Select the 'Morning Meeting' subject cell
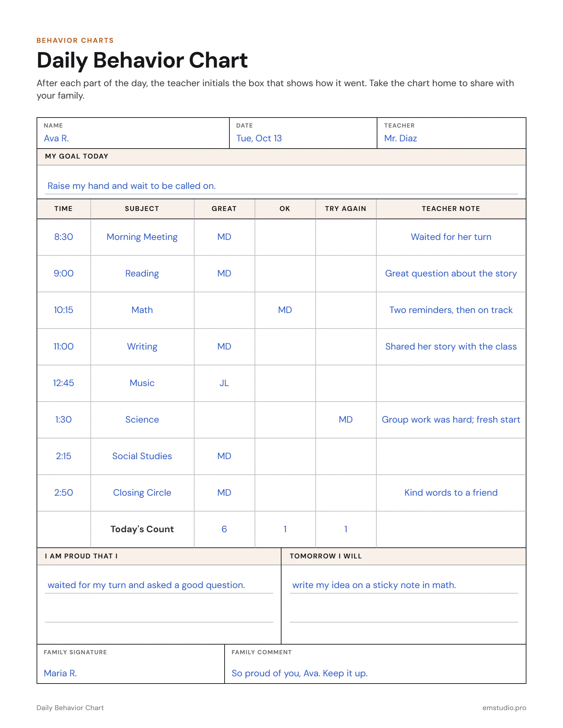 tap(142, 237)
